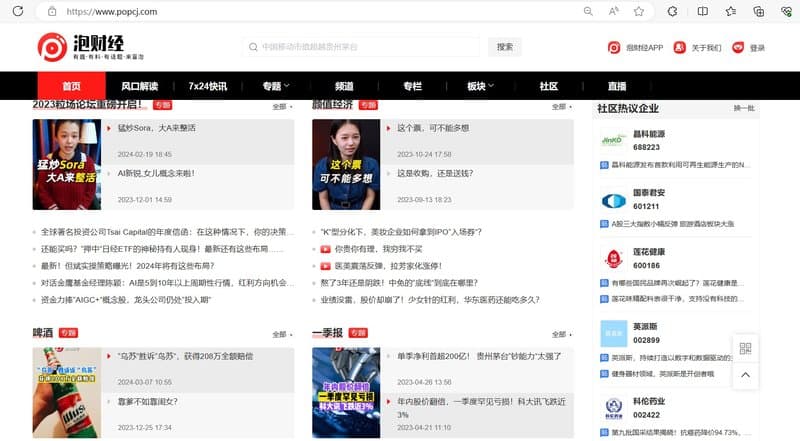
Task: Open the beer bottle 乌苏 thumbnail
Action: (x=67, y=393)
